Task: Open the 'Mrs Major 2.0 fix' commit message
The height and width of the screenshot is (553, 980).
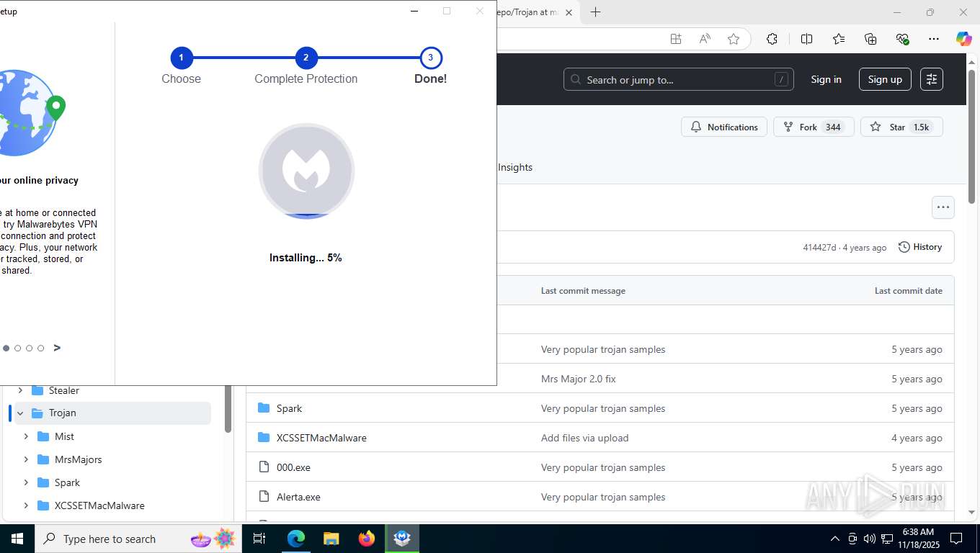Action: click(x=578, y=379)
